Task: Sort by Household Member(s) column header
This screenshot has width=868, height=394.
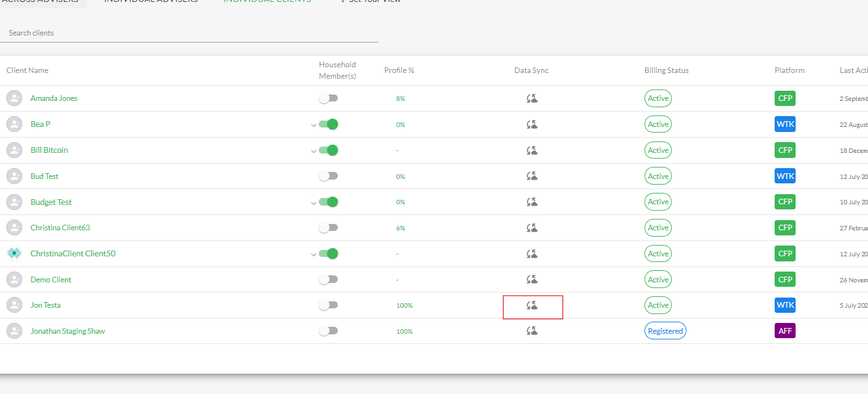Action: (337, 70)
